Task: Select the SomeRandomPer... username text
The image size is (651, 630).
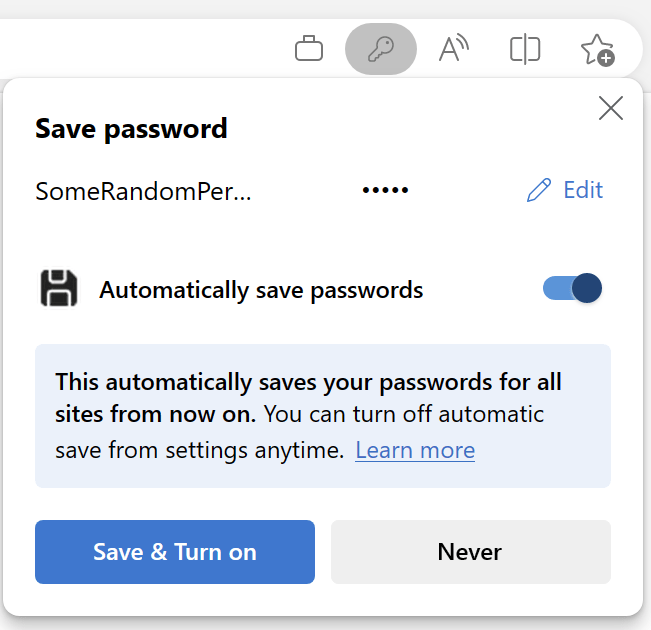Action: (143, 191)
